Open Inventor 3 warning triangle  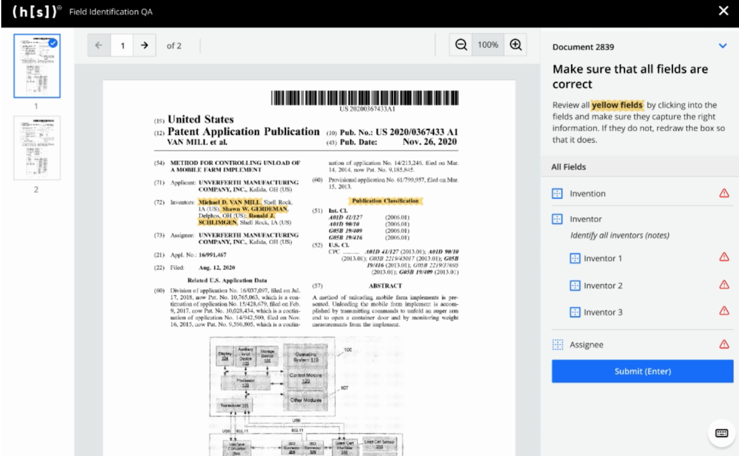pyautogui.click(x=724, y=311)
